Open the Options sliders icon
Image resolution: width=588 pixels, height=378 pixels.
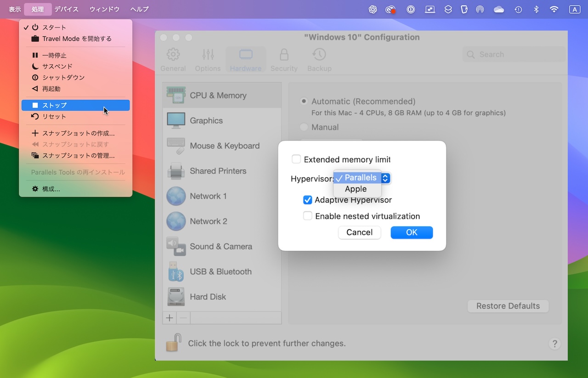208,55
